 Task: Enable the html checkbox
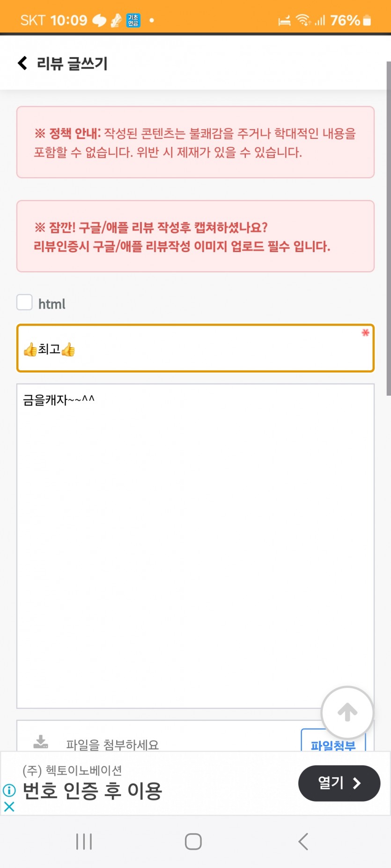[25, 302]
